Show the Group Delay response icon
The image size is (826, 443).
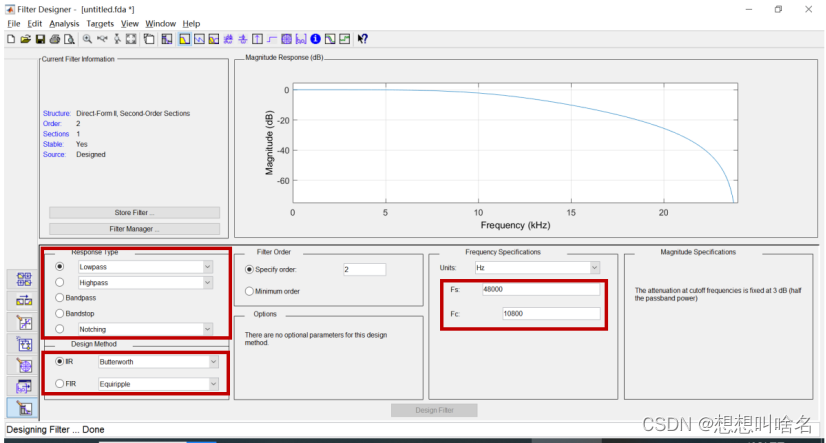[x=228, y=39]
